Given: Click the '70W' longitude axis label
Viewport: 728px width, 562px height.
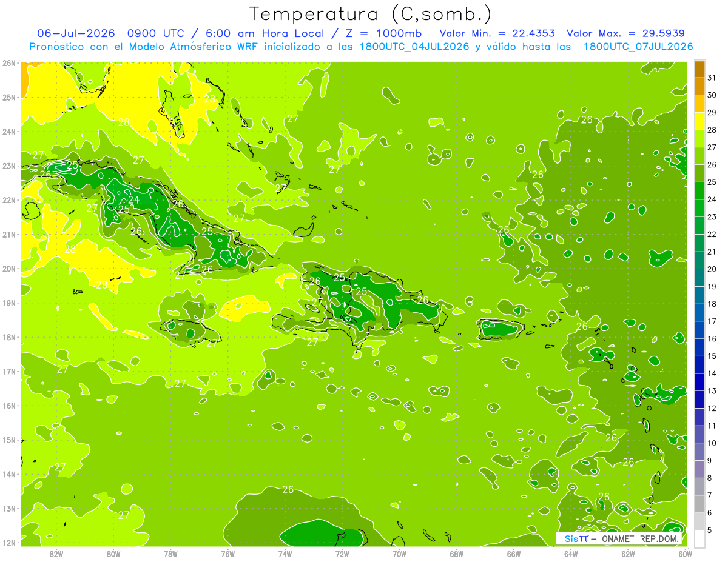Looking at the screenshot, I should [399, 554].
